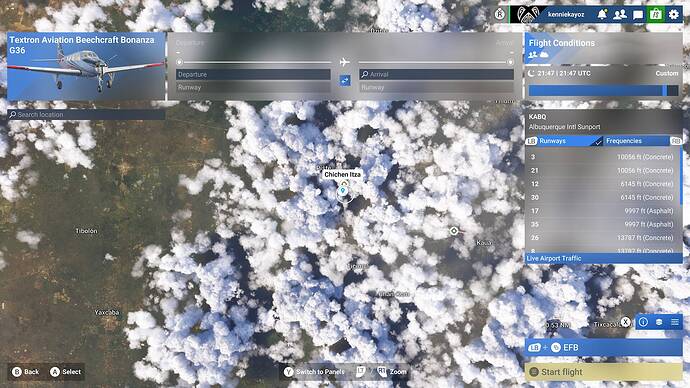
Task: Select runway 17 row
Action: (602, 211)
